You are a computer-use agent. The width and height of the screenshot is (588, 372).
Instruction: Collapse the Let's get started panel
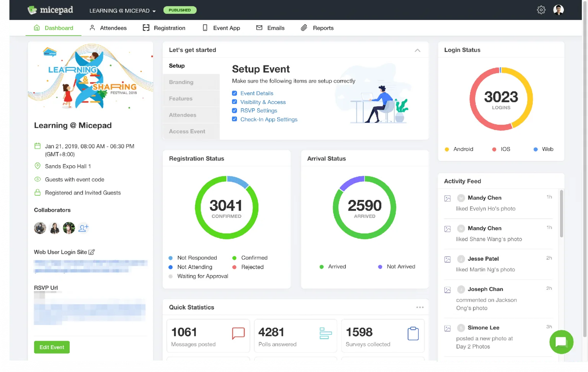417,50
